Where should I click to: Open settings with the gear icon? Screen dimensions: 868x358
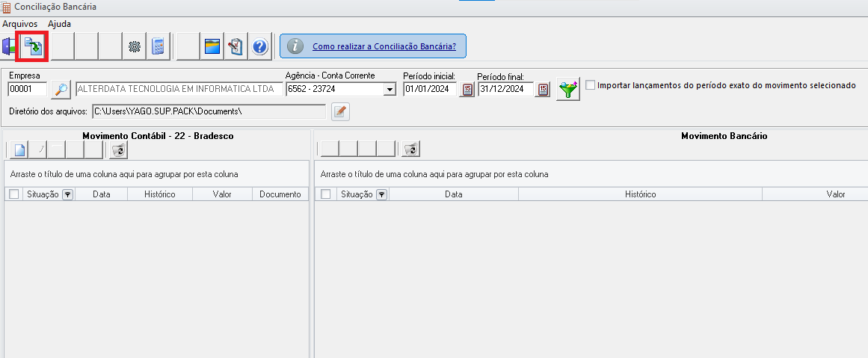coord(133,46)
